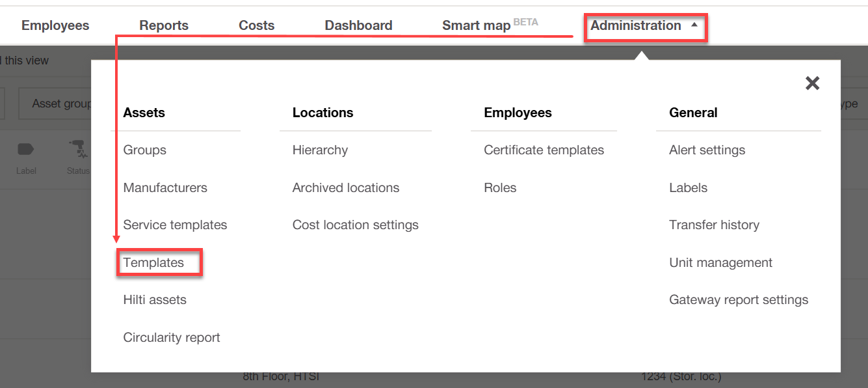Open Gateway report settings

tap(739, 300)
